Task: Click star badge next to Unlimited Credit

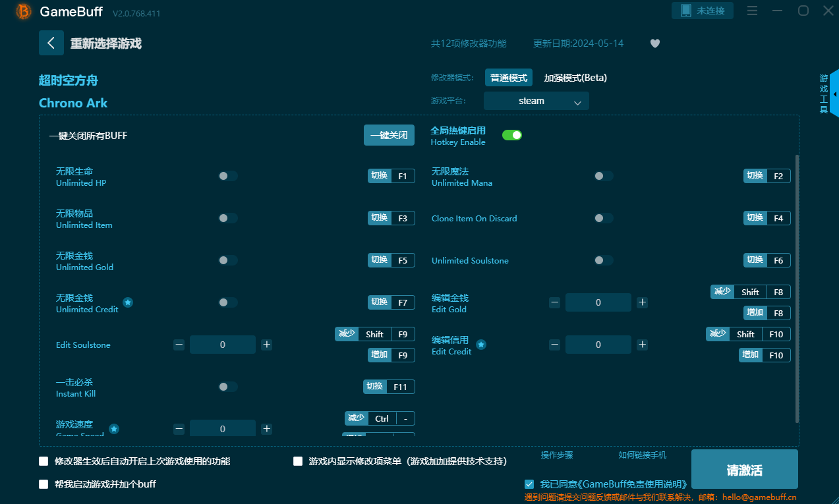Action: point(128,302)
